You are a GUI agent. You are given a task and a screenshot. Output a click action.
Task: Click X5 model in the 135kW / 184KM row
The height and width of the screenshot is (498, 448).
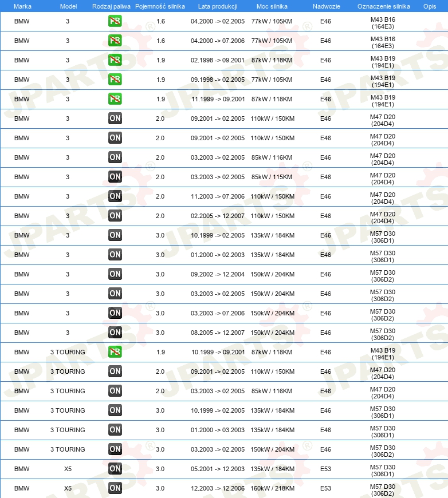[68, 469]
